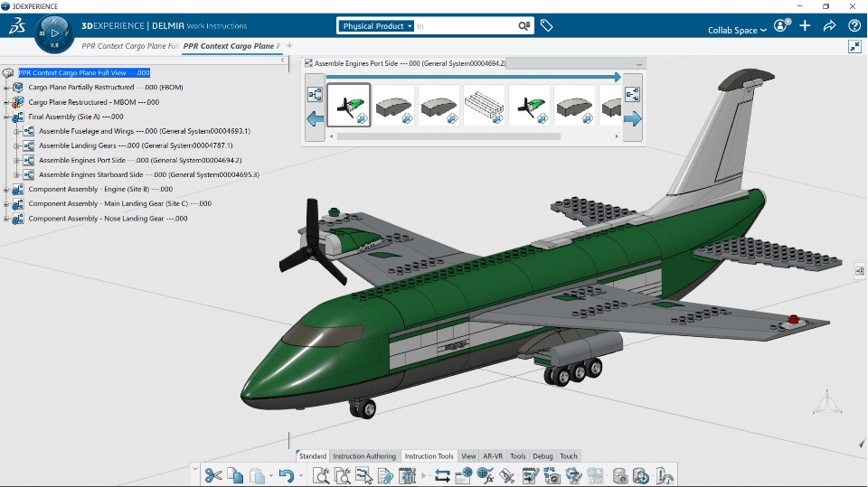The image size is (868, 487).
Task: Click the instruction progress arrow bar
Action: 473,77
